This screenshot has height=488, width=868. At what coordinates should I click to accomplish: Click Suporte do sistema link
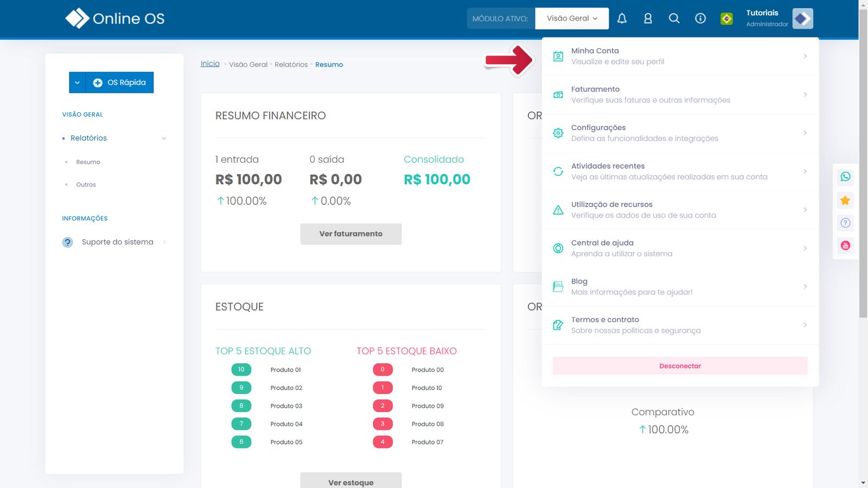tap(117, 242)
